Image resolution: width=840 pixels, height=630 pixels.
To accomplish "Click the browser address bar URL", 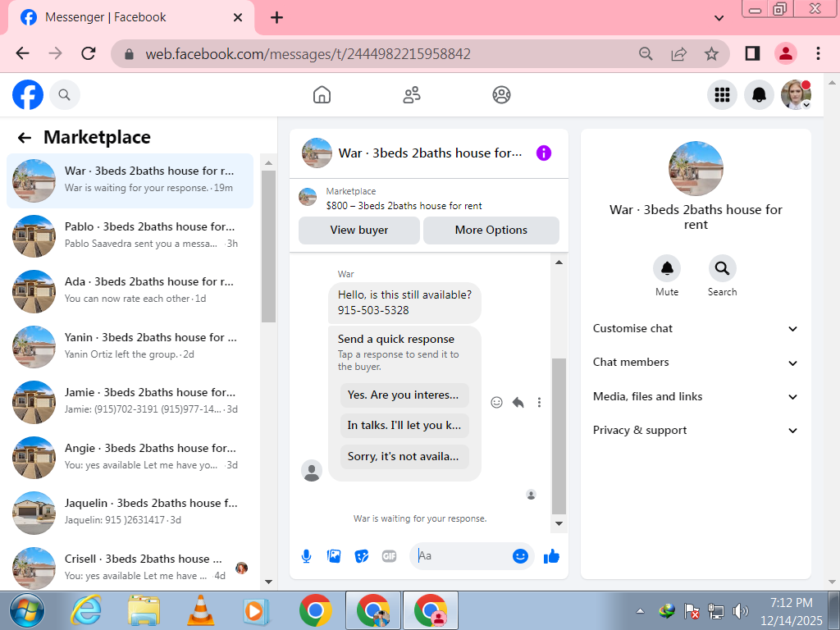I will (x=308, y=54).
